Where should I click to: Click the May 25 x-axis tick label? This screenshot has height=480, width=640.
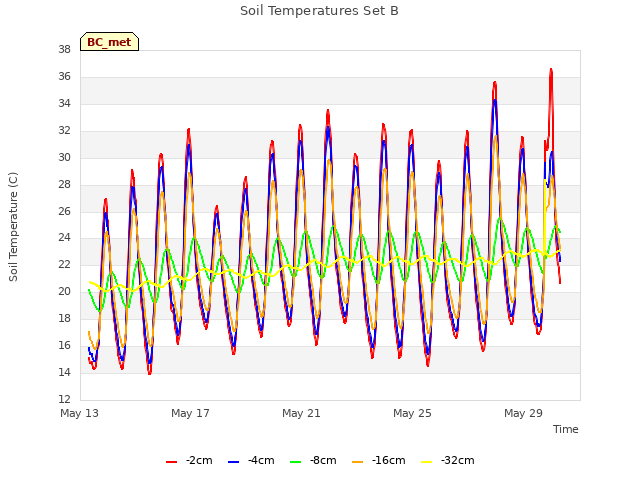413,413
